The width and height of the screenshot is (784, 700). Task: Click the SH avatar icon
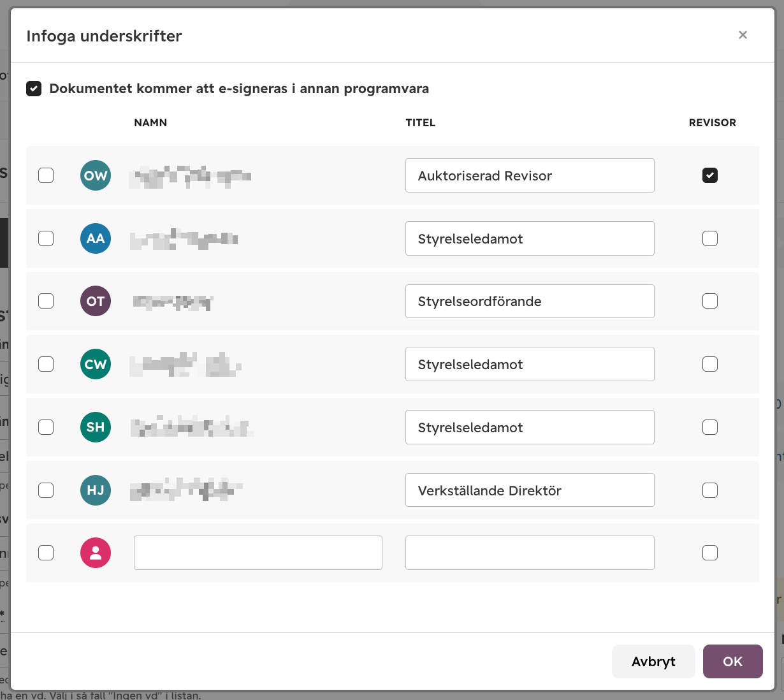[x=96, y=427]
